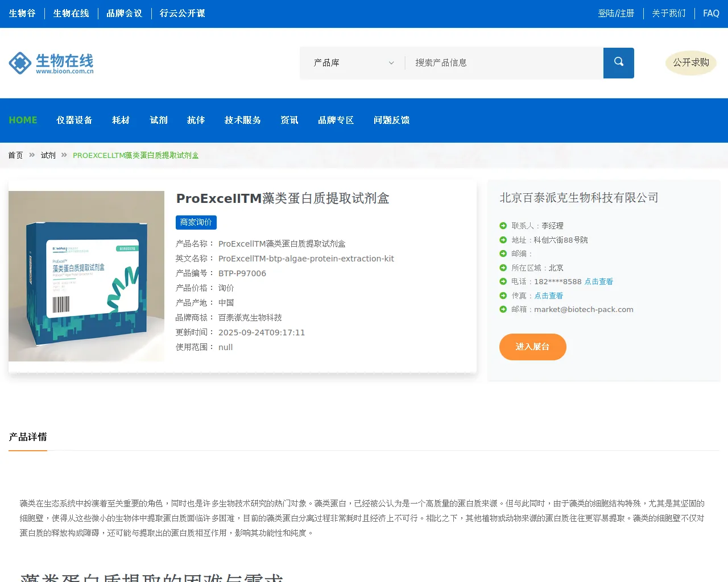Click the magnifier search button

coord(618,63)
